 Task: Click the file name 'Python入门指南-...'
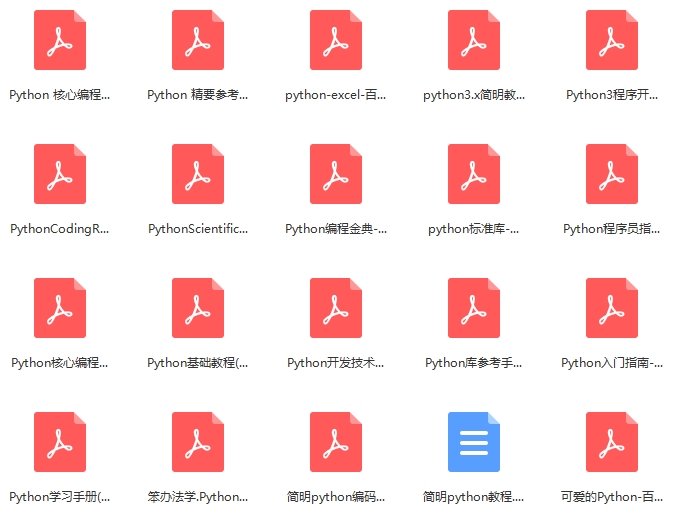tap(612, 363)
